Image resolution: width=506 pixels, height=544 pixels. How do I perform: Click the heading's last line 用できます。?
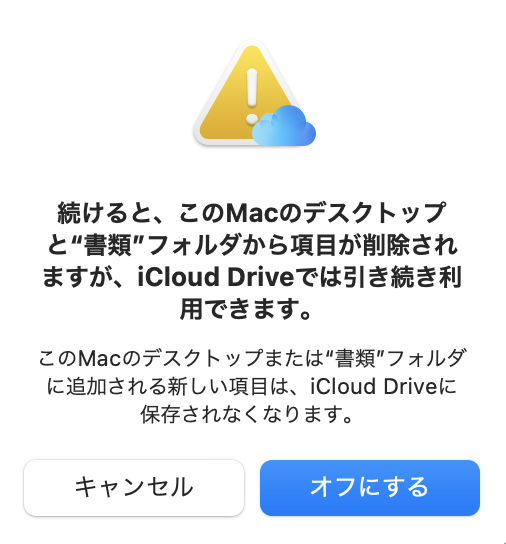(246, 309)
